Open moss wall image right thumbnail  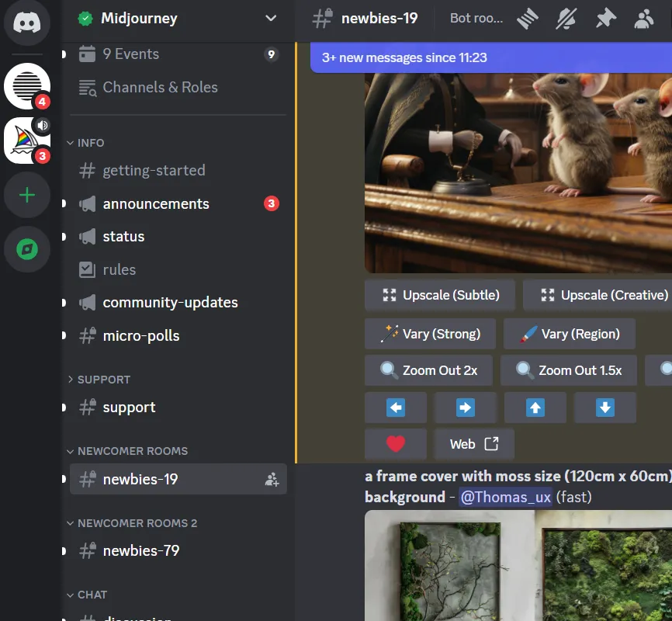point(604,566)
